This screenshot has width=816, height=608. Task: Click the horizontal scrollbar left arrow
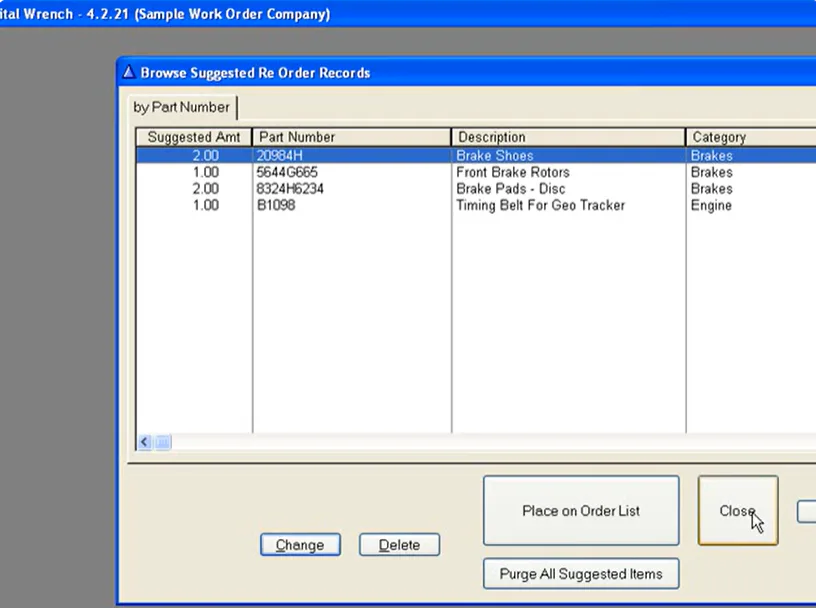(144, 442)
